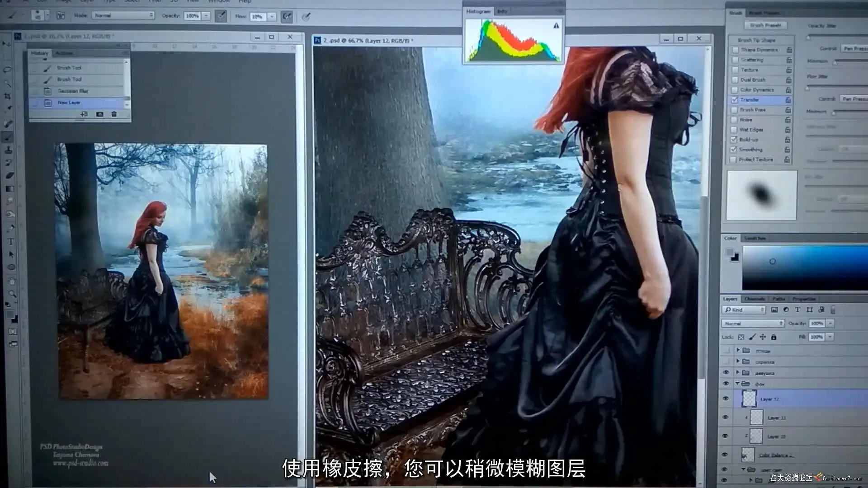The image size is (868, 488).
Task: Toggle pressure for size icon
Action: (307, 17)
